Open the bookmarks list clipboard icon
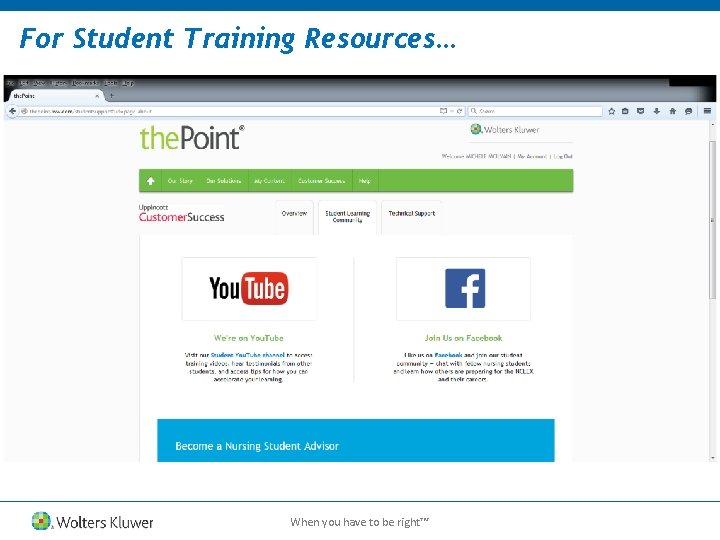 tap(625, 111)
